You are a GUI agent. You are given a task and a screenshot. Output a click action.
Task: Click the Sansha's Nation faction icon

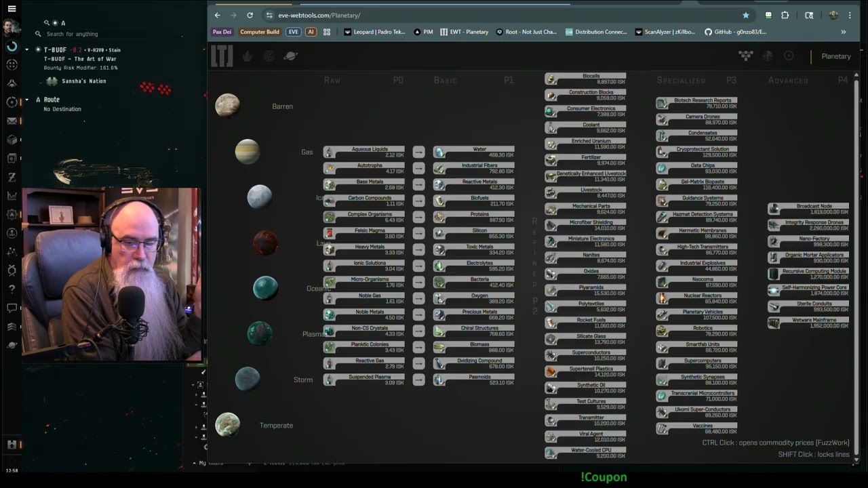tap(52, 81)
